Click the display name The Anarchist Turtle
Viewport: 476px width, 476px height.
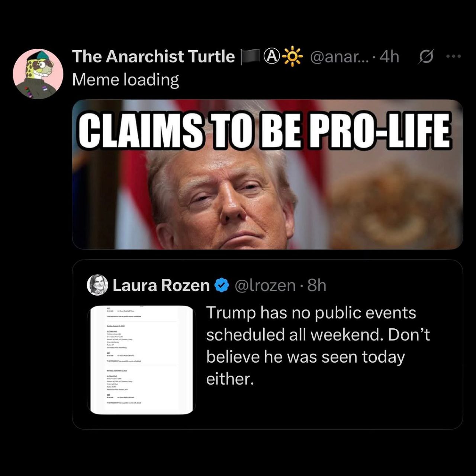coord(153,57)
